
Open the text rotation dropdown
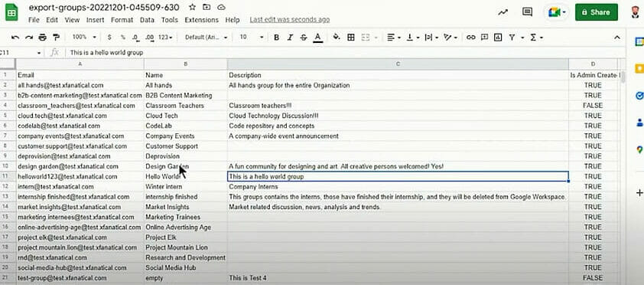pyautogui.click(x=450, y=38)
